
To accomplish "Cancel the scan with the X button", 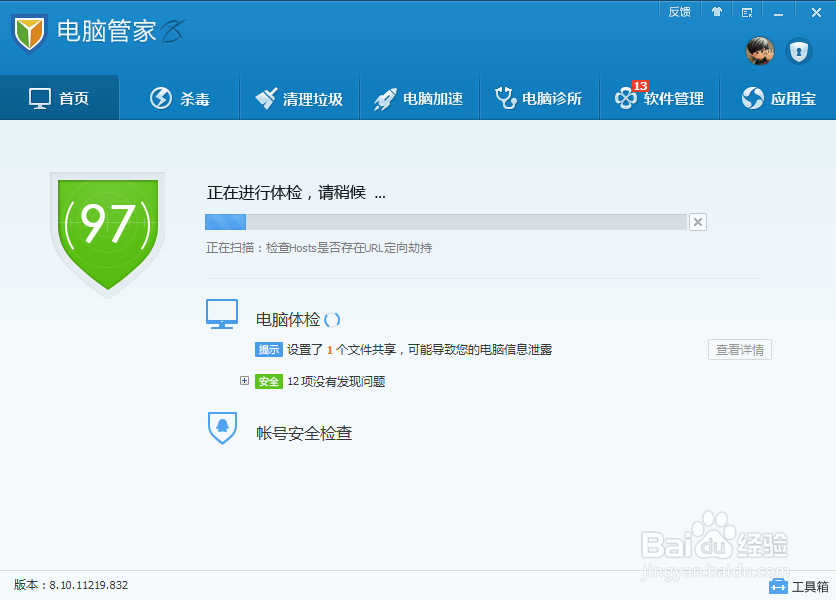I will coord(697,222).
